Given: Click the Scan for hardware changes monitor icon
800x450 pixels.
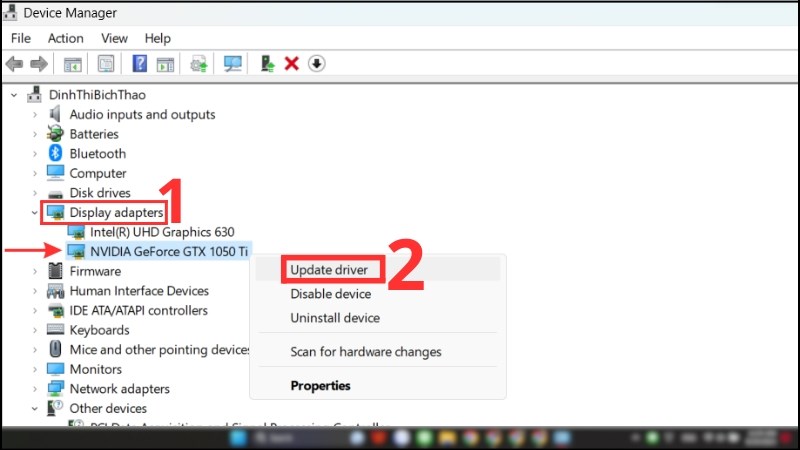Looking at the screenshot, I should pos(233,64).
